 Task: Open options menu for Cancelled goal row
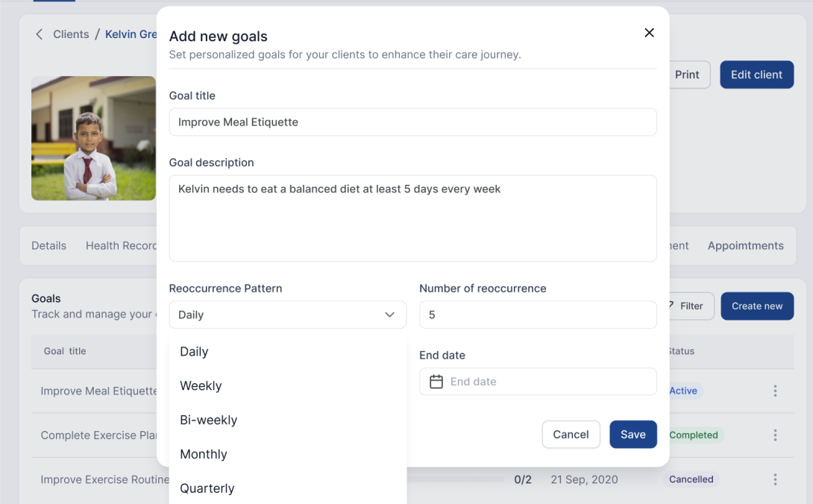[775, 479]
